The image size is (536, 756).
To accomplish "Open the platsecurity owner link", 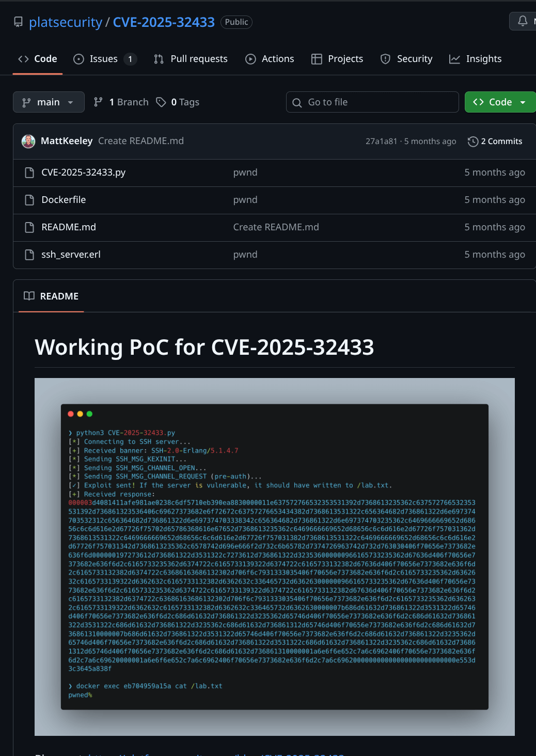I will click(66, 22).
